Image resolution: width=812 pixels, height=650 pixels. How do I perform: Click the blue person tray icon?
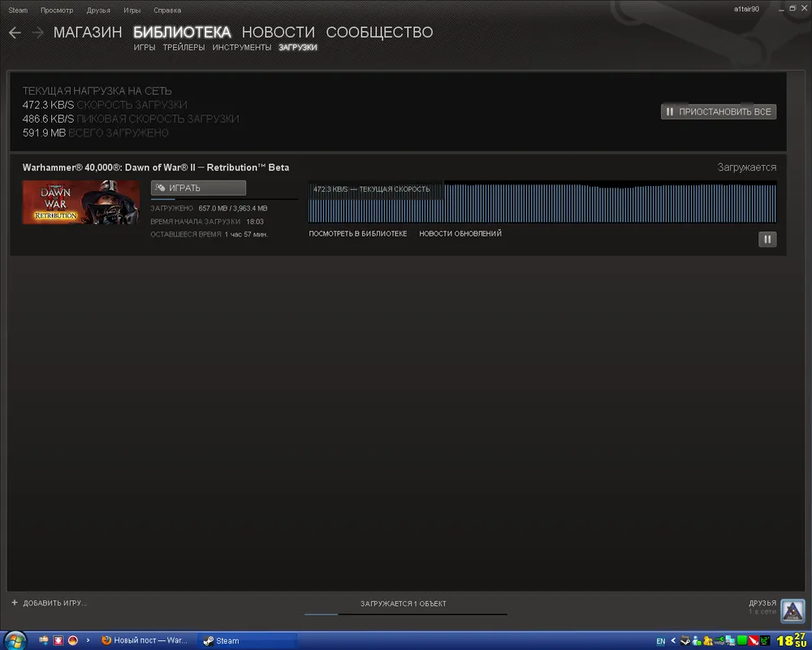coord(697,641)
